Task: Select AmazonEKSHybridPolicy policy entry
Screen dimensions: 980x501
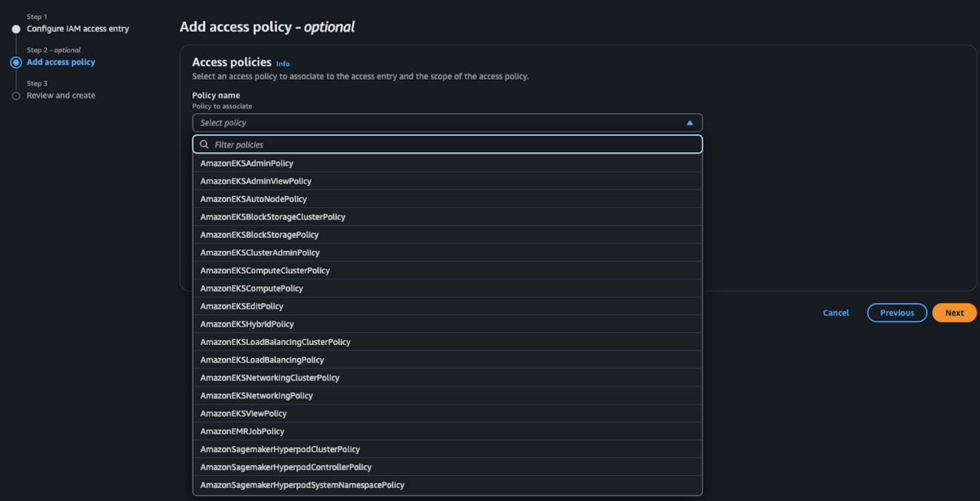Action: coord(247,324)
